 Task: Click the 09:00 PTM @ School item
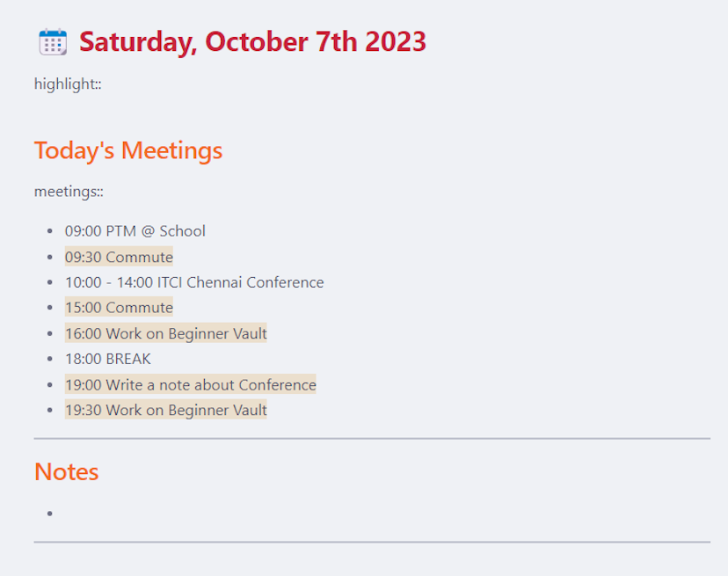point(135,231)
